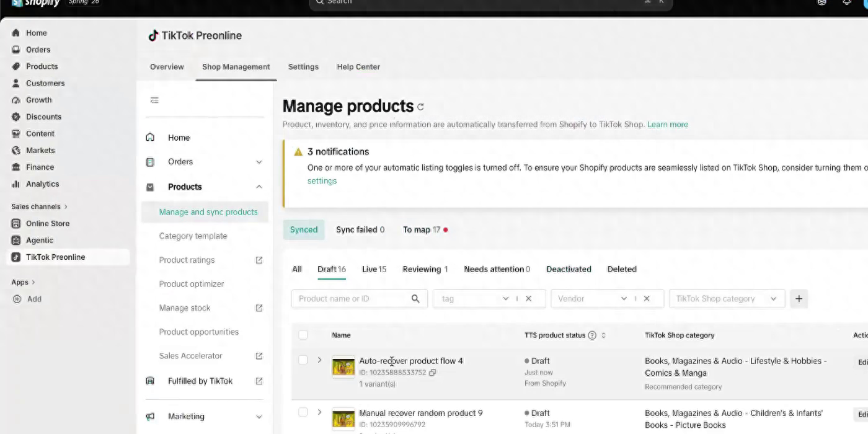The width and height of the screenshot is (868, 434).
Task: Go to Category template
Action: click(x=193, y=236)
